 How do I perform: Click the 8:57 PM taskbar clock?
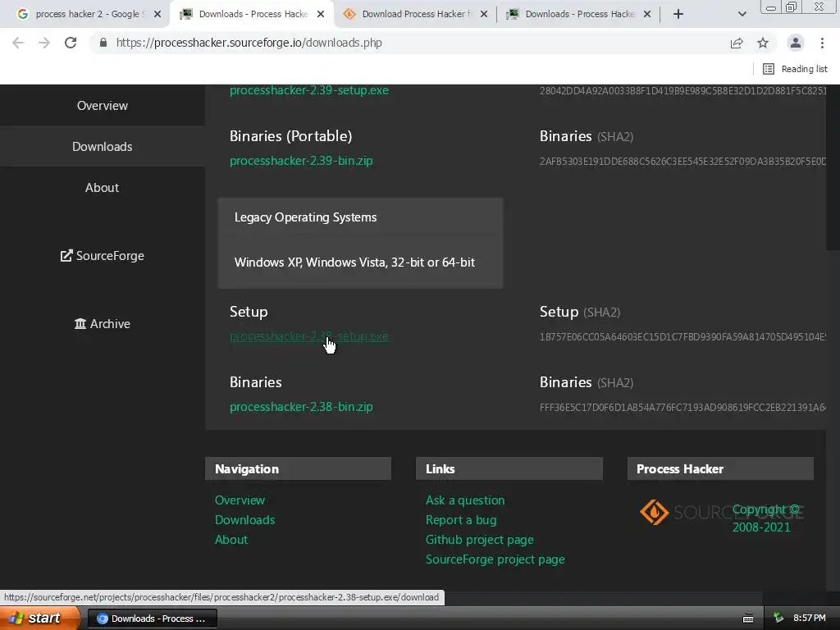click(x=810, y=618)
